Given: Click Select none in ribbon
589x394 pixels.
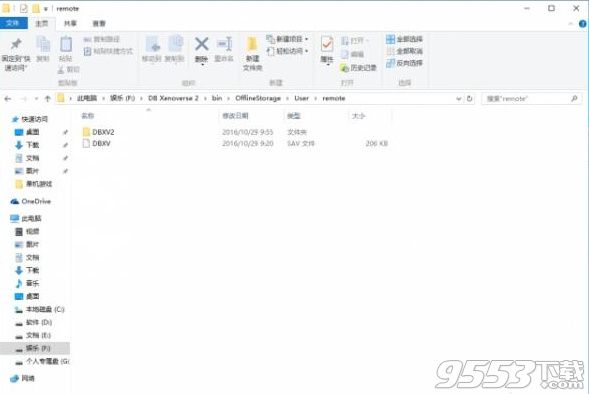Looking at the screenshot, I should tap(405, 51).
